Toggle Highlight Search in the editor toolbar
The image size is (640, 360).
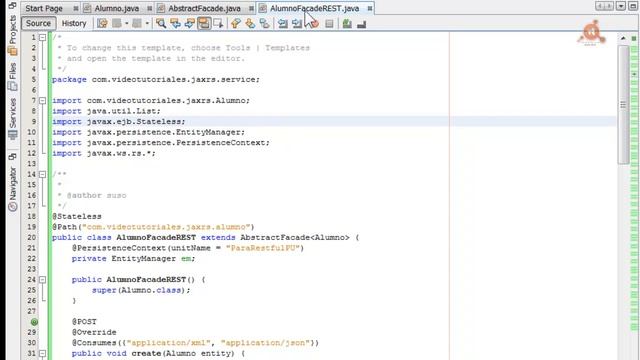204,23
